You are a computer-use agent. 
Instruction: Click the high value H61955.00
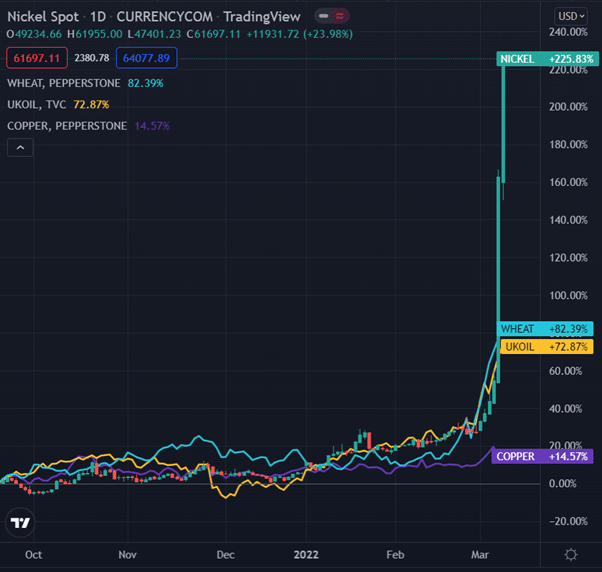click(94, 35)
